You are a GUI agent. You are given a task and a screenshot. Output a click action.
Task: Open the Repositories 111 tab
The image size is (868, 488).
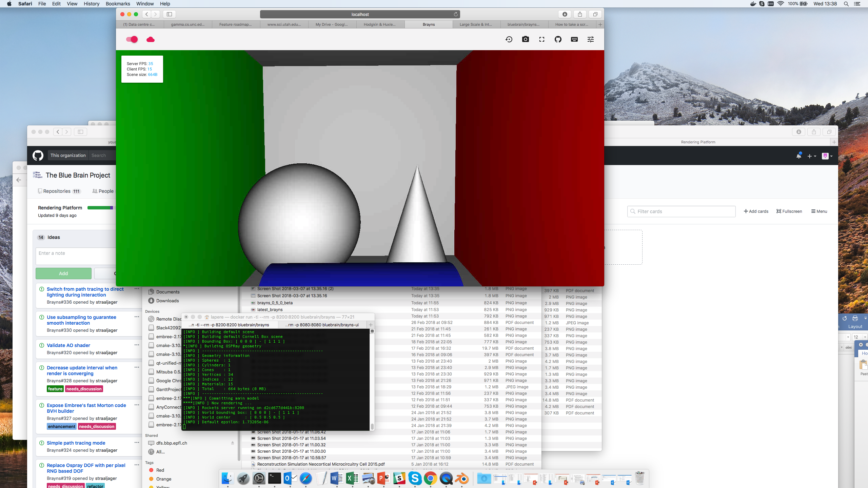click(59, 191)
